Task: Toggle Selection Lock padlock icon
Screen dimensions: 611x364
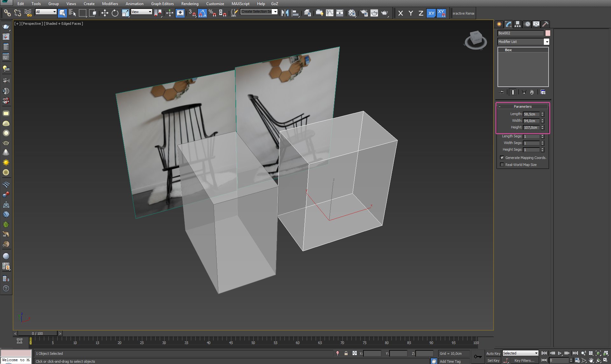Action: click(346, 353)
